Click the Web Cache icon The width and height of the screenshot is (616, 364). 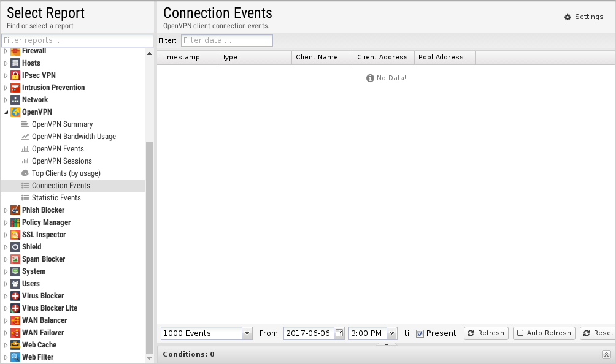coord(15,345)
